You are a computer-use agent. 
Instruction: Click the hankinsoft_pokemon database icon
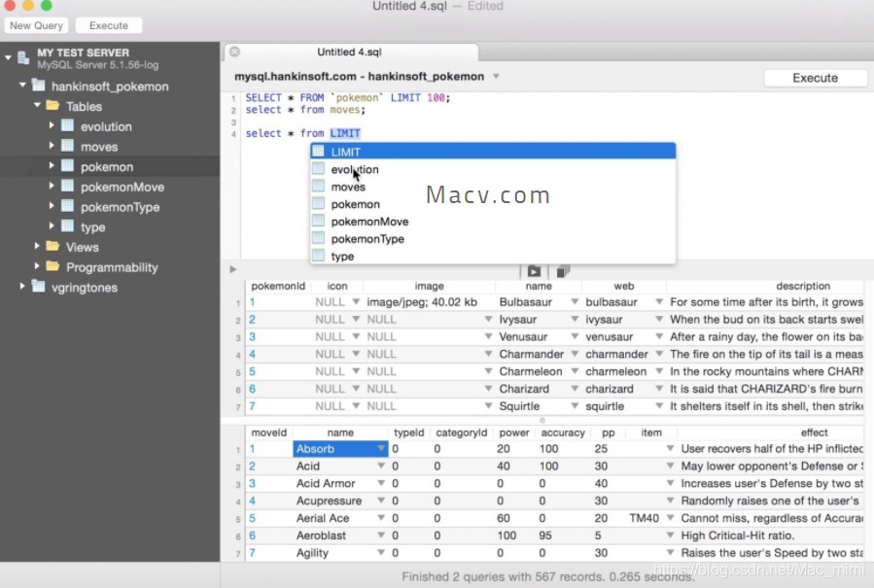tap(39, 86)
